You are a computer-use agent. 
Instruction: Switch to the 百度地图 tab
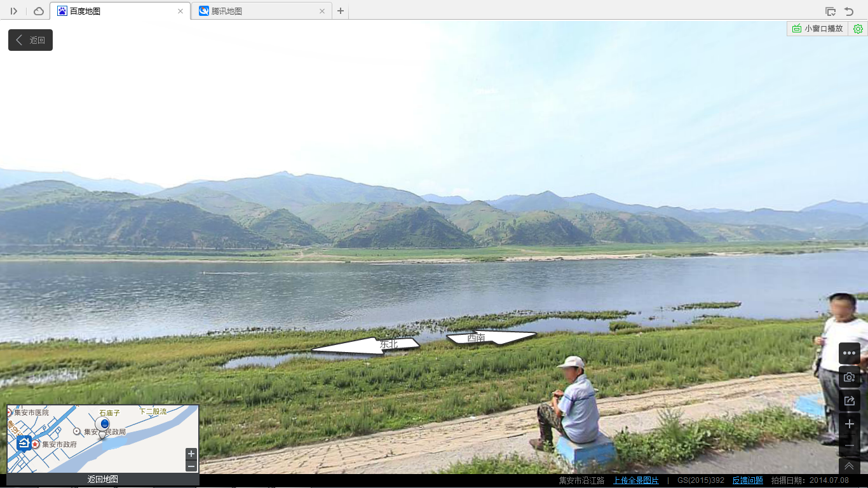click(x=120, y=11)
